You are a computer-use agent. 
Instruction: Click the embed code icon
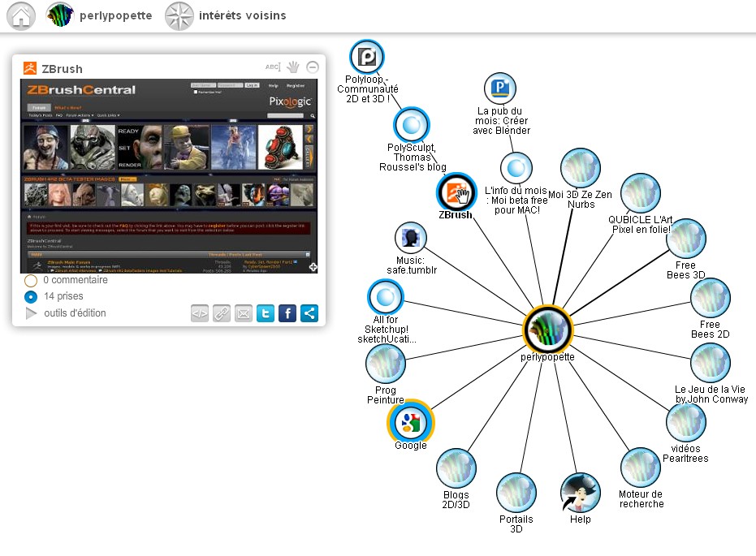pyautogui.click(x=200, y=313)
